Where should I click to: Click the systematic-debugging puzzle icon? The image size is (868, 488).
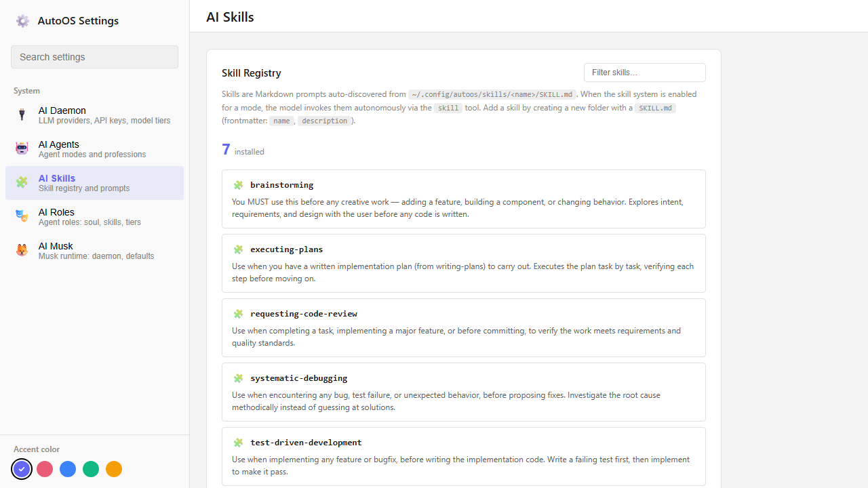point(238,378)
